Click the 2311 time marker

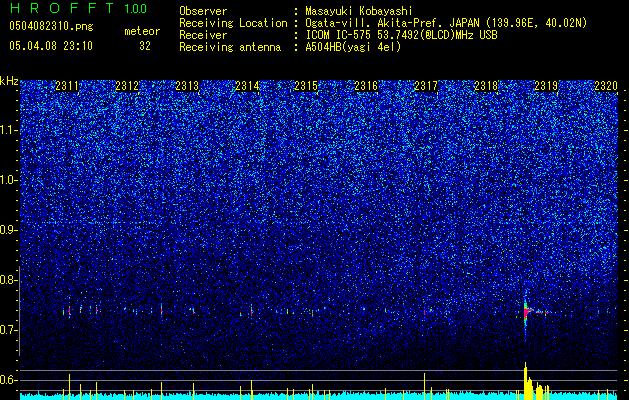[67, 85]
